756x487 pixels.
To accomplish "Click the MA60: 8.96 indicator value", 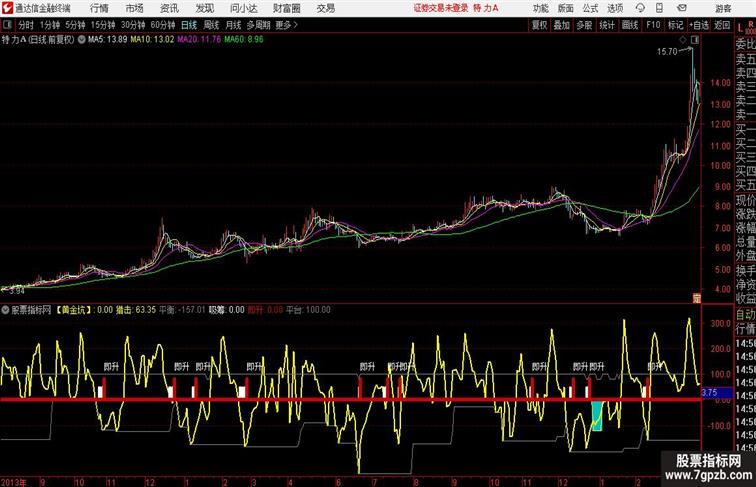I will (244, 40).
